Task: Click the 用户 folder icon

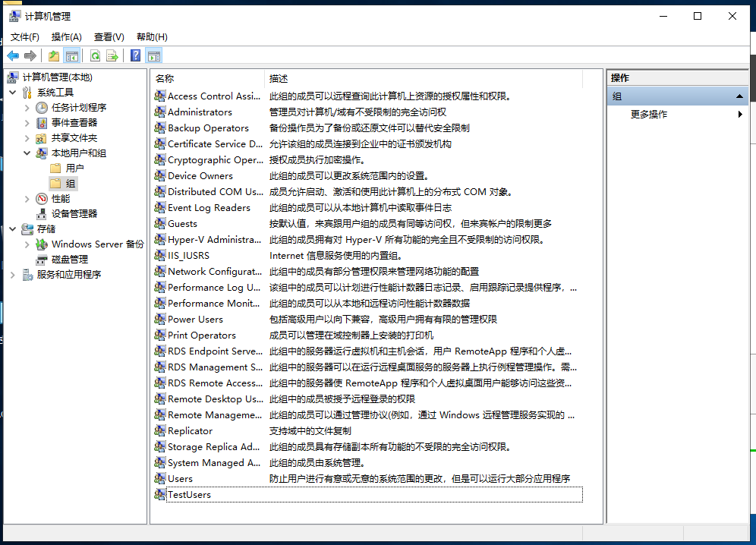Action: [x=56, y=169]
